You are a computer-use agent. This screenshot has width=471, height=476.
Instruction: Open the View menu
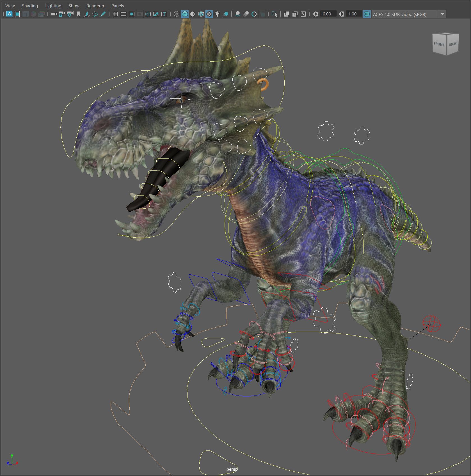click(x=10, y=6)
